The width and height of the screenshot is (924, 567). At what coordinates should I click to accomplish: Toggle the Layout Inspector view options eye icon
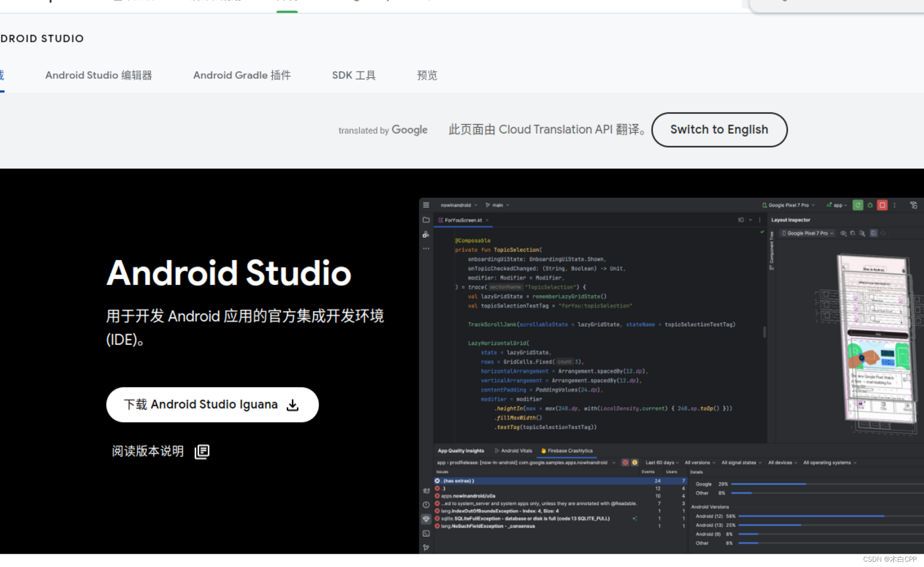tap(843, 233)
